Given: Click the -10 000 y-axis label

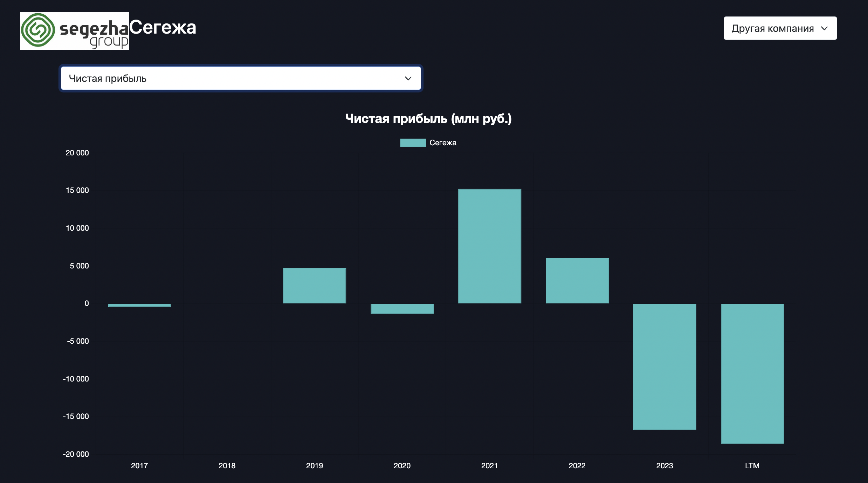Looking at the screenshot, I should tap(76, 379).
